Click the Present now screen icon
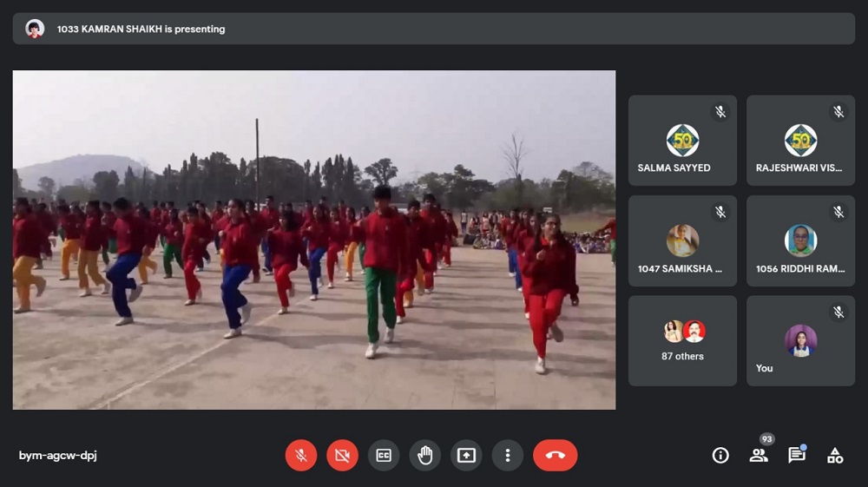Image resolution: width=868 pixels, height=487 pixels. 467,456
